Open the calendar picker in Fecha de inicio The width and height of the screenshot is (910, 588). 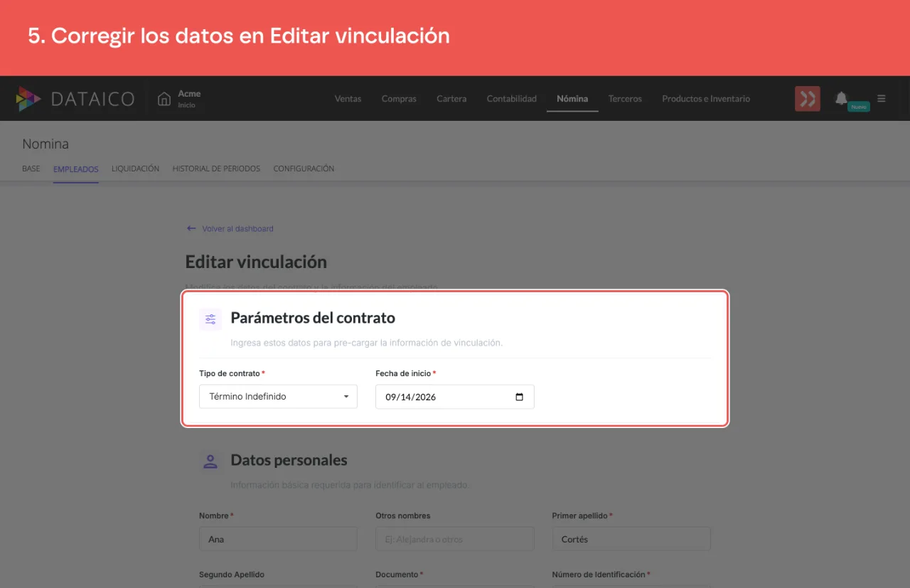pos(519,397)
